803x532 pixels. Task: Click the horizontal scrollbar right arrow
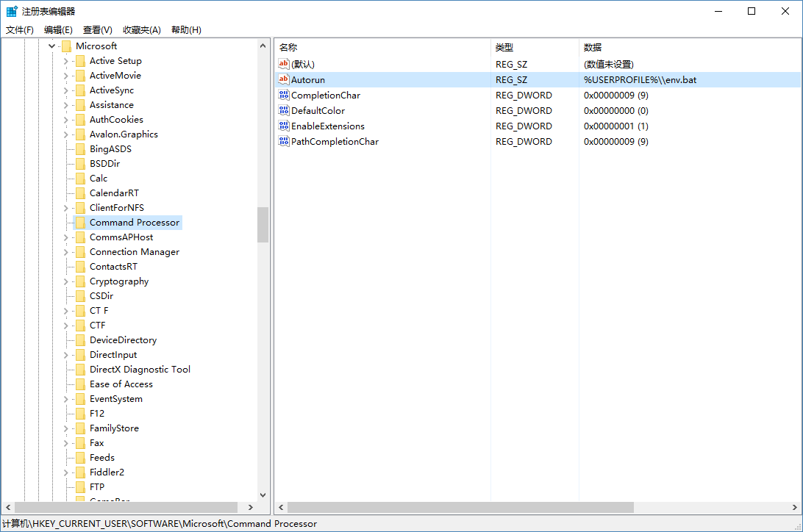point(251,507)
